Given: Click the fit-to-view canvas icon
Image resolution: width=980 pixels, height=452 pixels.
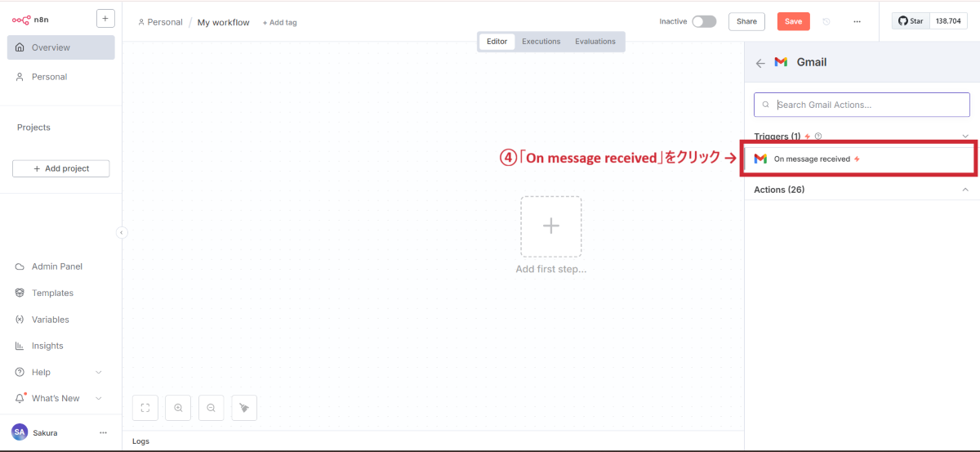Looking at the screenshot, I should point(145,408).
